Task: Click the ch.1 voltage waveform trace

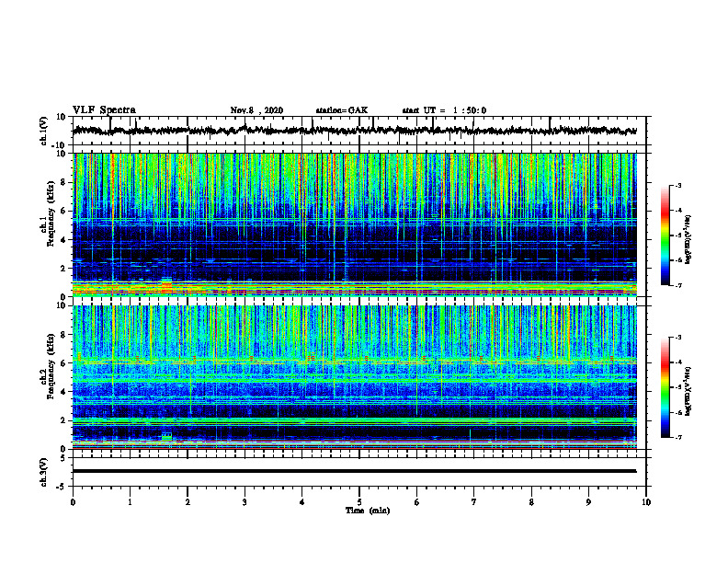Action: [x=354, y=131]
